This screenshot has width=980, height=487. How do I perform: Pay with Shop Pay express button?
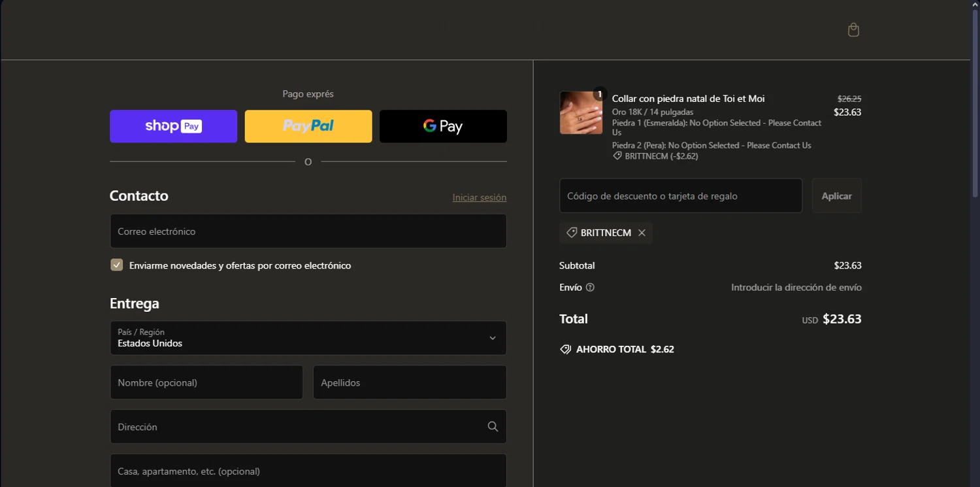(x=173, y=126)
